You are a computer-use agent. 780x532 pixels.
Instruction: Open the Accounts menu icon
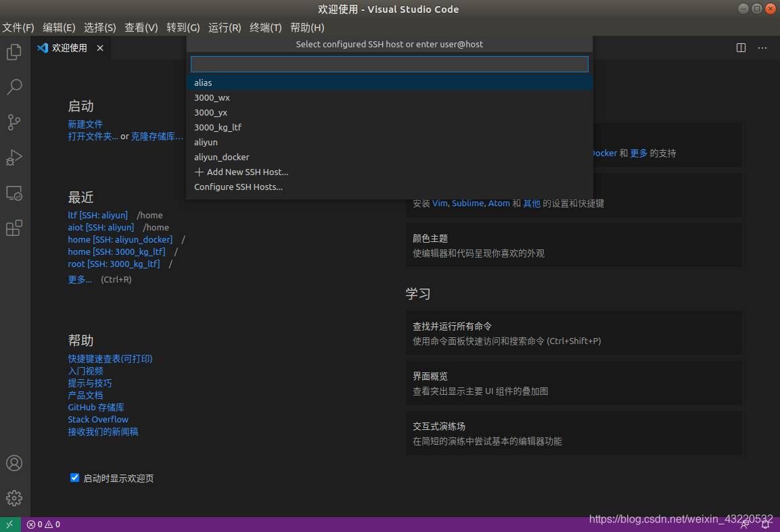pyautogui.click(x=14, y=463)
